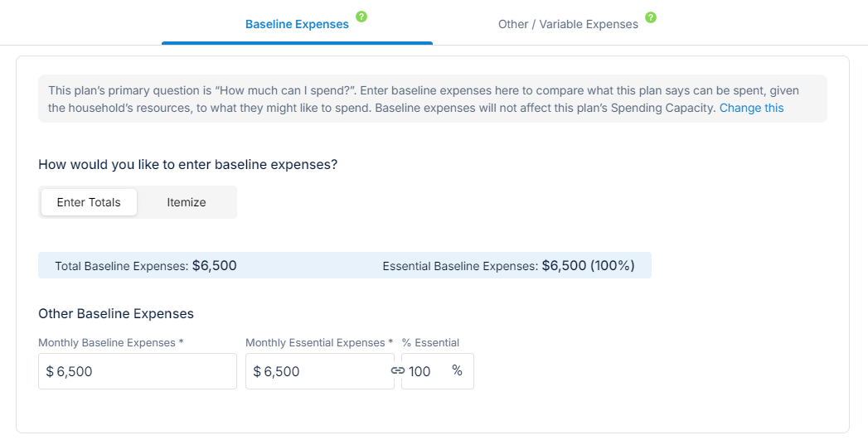Switch to Other / Variable Expenses tab
The height and width of the screenshot is (440, 868).
pos(568,24)
